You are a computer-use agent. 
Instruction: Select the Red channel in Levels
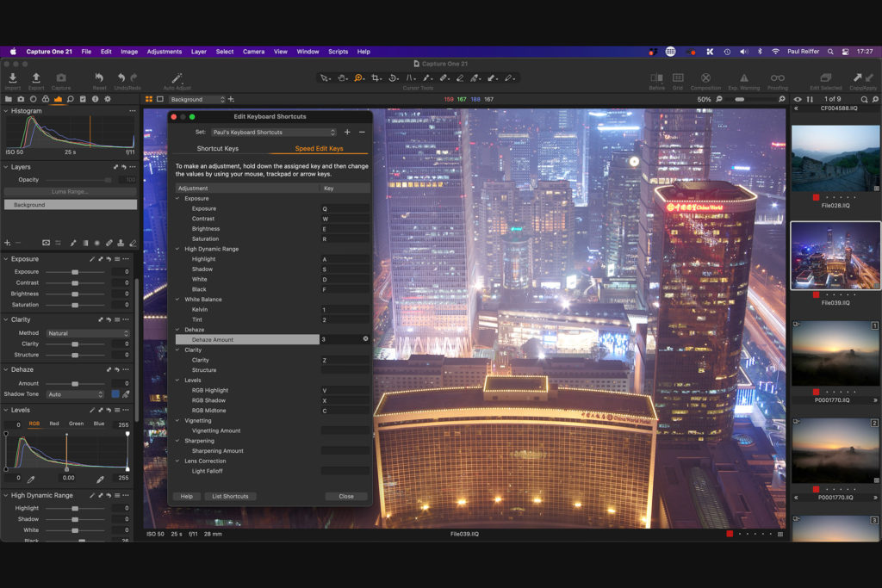tap(54, 424)
